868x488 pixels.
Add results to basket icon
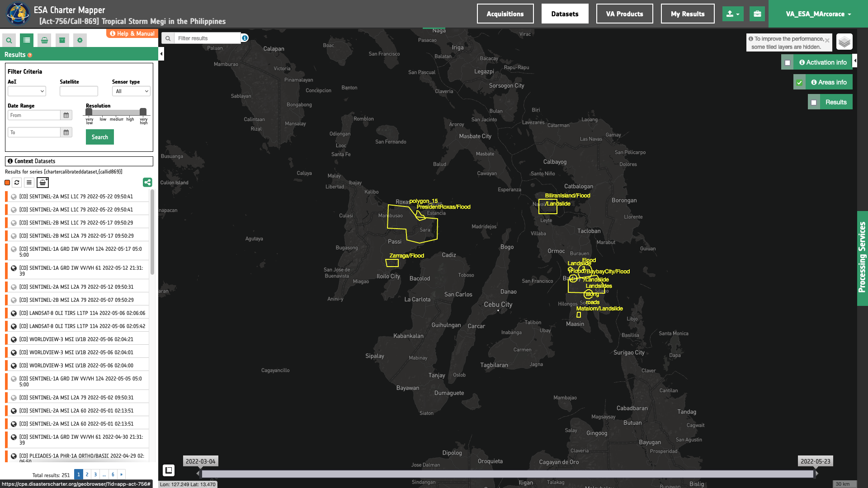[x=42, y=183]
